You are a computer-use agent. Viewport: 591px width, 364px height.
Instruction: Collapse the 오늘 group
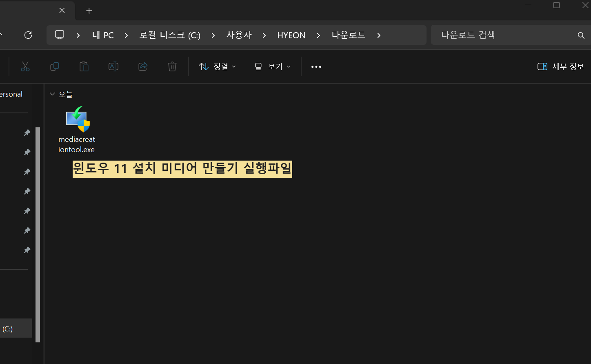[52, 94]
